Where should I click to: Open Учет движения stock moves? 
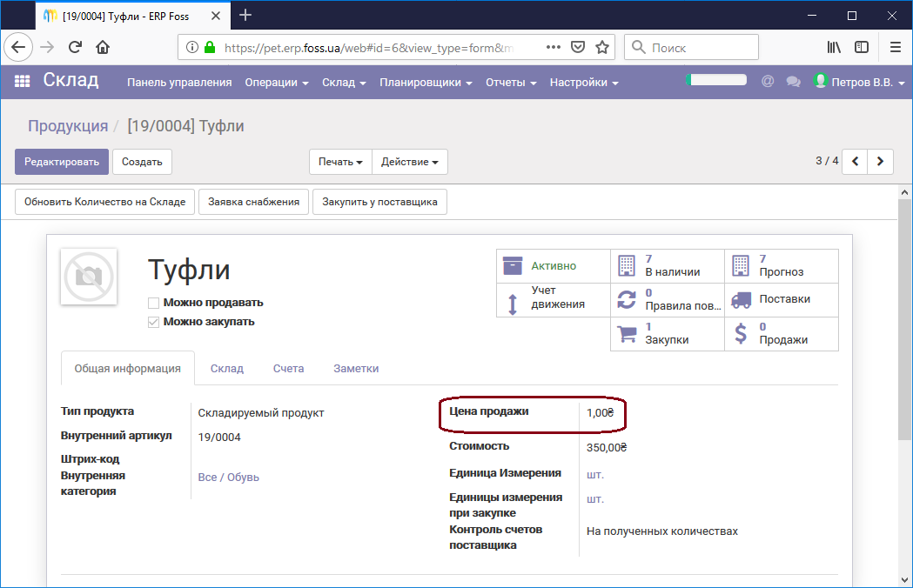click(x=554, y=300)
